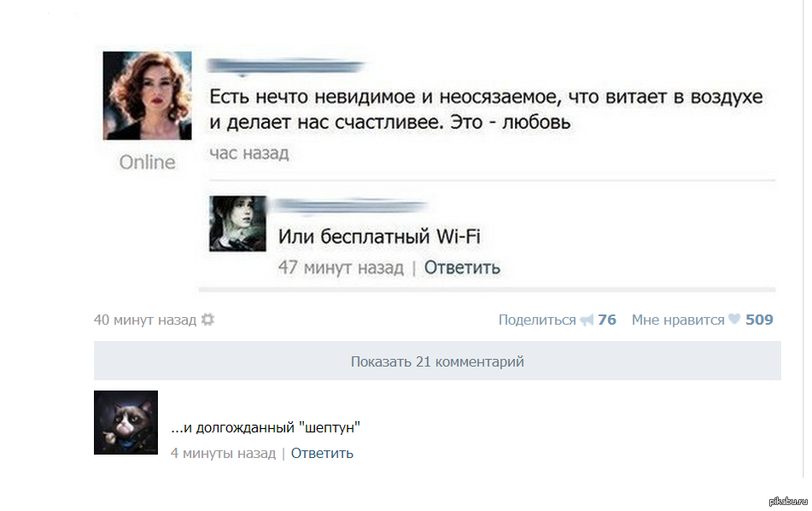Open blurred name of the Wi-Fi commenter
The width and height of the screenshot is (812, 511).
[x=351, y=206]
